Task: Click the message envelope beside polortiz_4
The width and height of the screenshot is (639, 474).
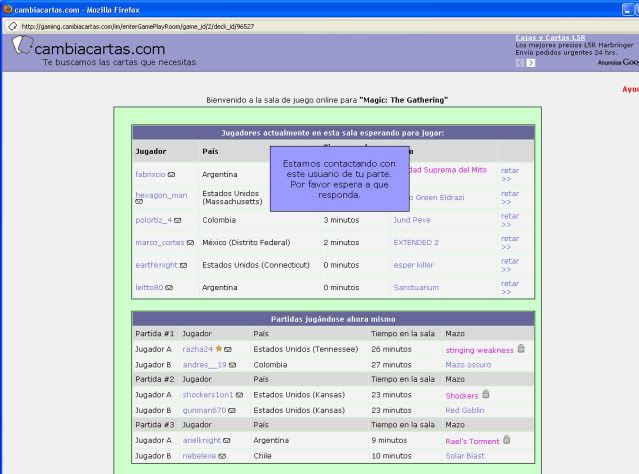Action: pyautogui.click(x=177, y=220)
